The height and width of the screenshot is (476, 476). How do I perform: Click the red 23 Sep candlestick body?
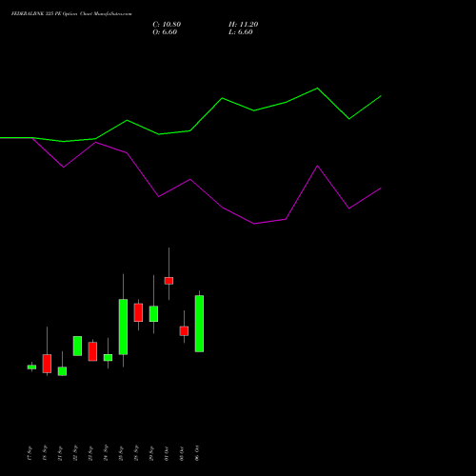pos(92,351)
